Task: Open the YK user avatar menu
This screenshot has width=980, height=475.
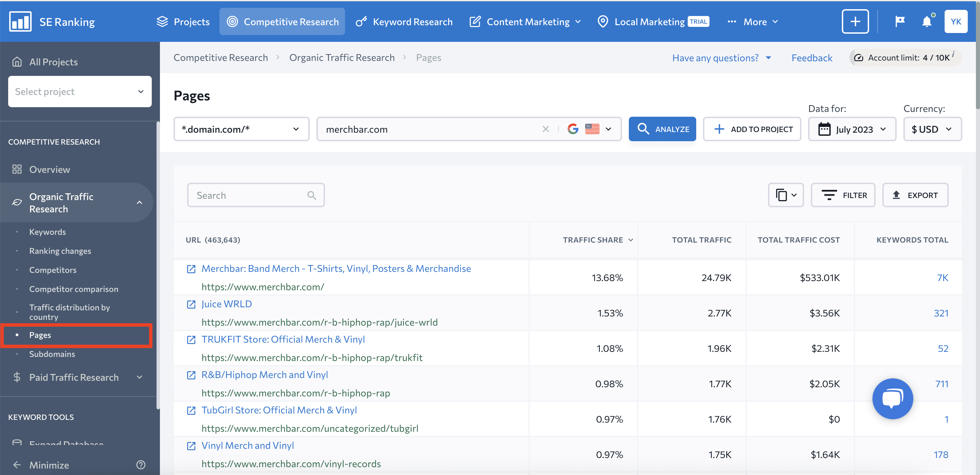Action: tap(955, 21)
